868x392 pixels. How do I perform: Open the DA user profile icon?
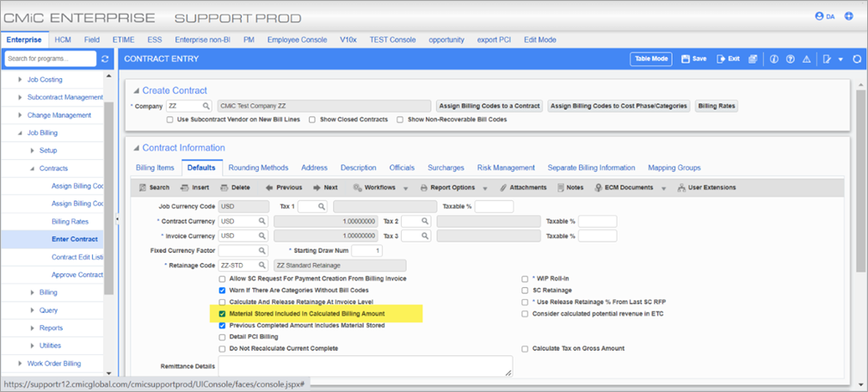pos(819,16)
